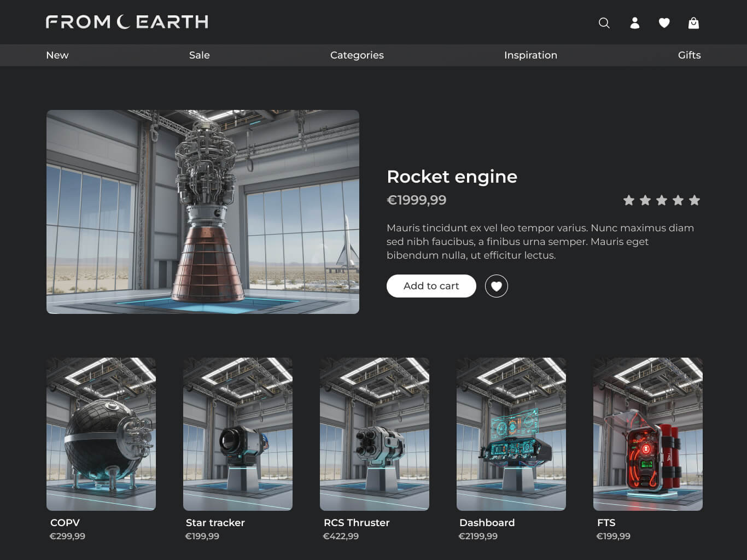View the Star tracker product image

point(238,434)
